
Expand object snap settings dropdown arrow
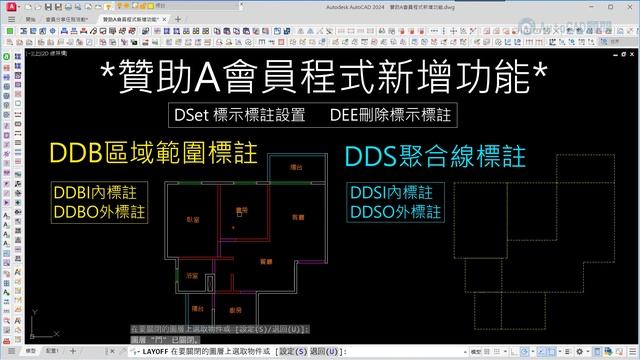[560, 351]
